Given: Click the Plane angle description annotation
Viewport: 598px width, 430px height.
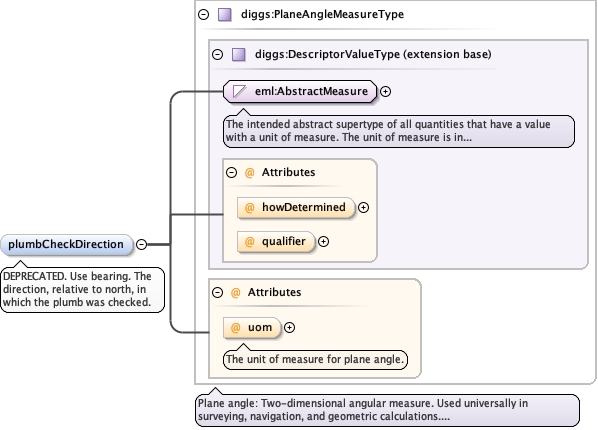Looking at the screenshot, I should [x=387, y=410].
